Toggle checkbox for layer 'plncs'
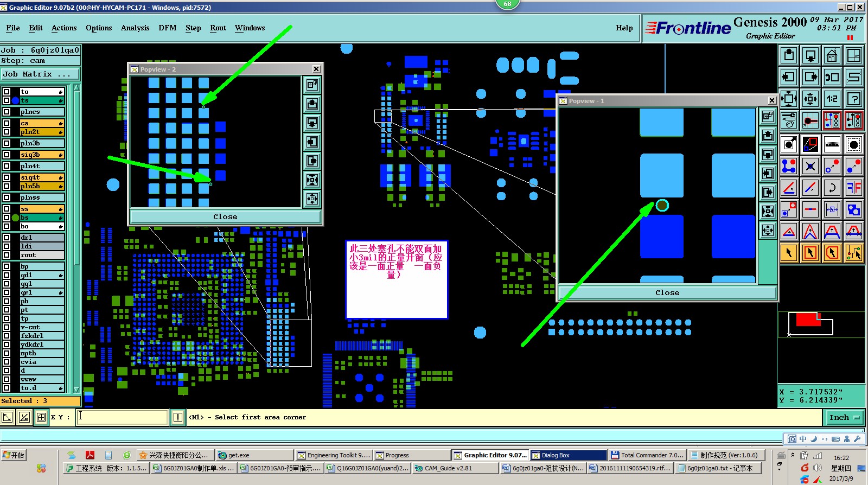 [x=7, y=112]
